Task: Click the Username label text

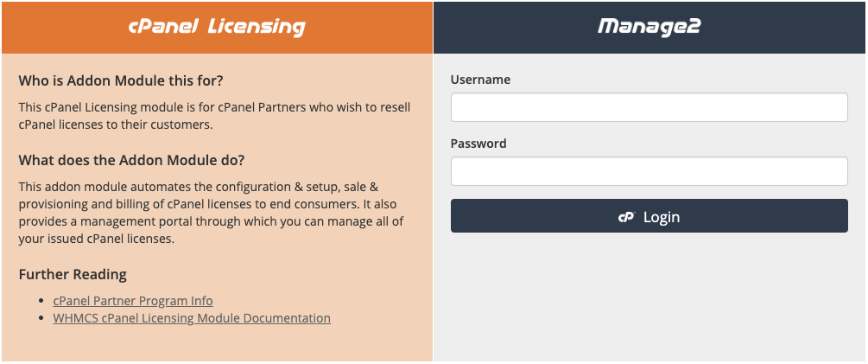Action: tap(480, 80)
